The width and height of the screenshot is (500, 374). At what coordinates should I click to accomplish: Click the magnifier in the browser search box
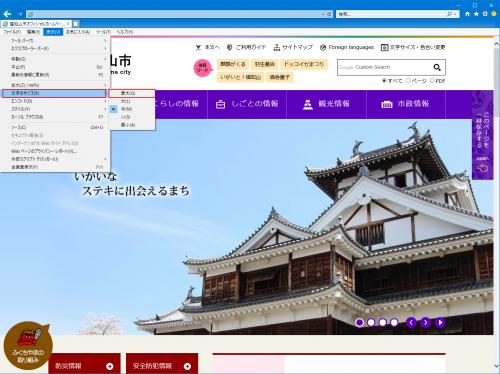point(450,14)
